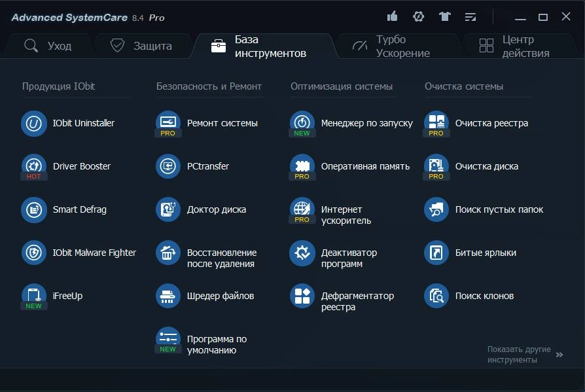Click the Менеджер по запуску label

(366, 123)
